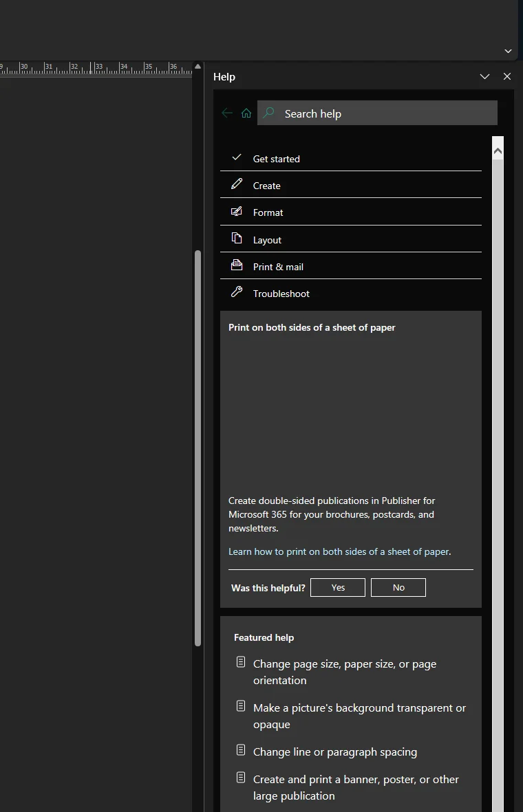
Task: Open Change line or paragraph spacing article
Action: click(x=335, y=752)
